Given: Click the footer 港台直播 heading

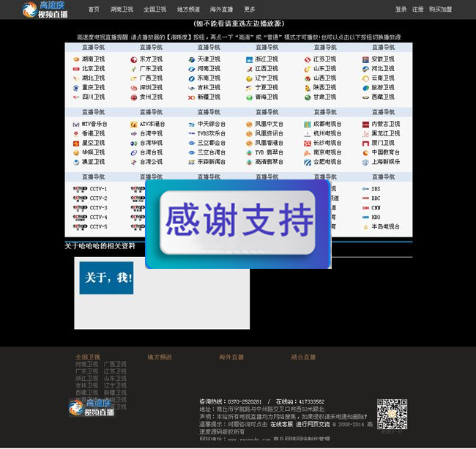Looking at the screenshot, I should pyautogui.click(x=303, y=357).
